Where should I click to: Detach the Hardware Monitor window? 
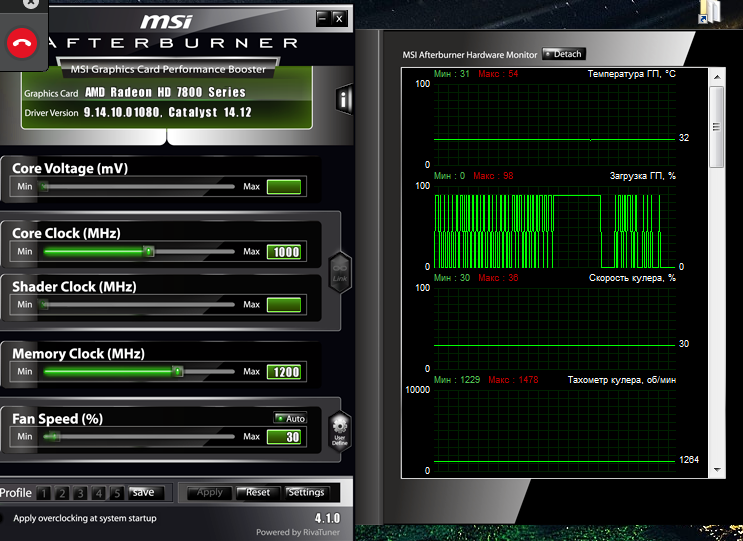click(564, 54)
